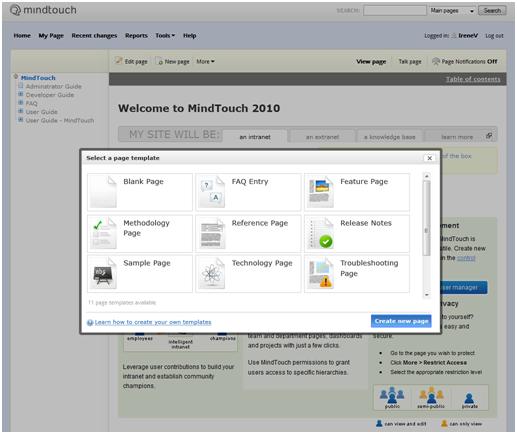Click the semi-public access people icon
This screenshot has width=517, height=434.
(431, 395)
